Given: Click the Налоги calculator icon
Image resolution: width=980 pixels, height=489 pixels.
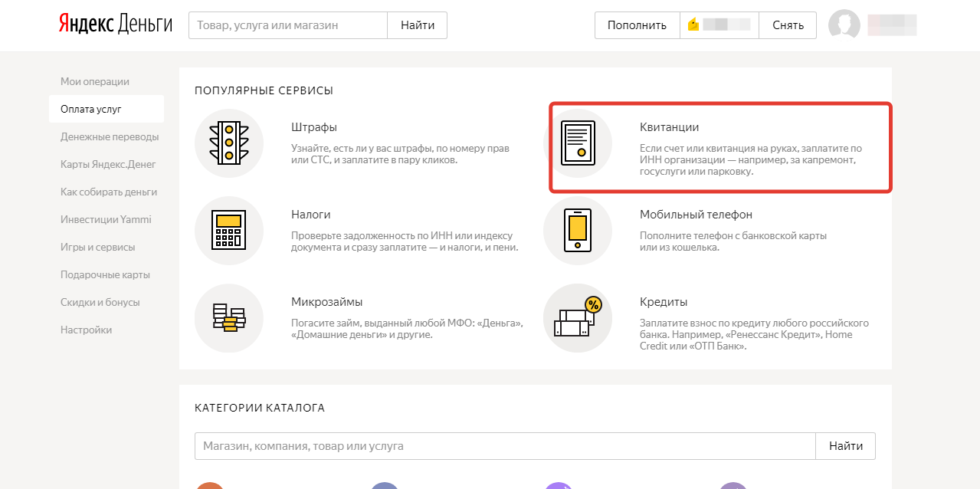Looking at the screenshot, I should coord(231,231).
